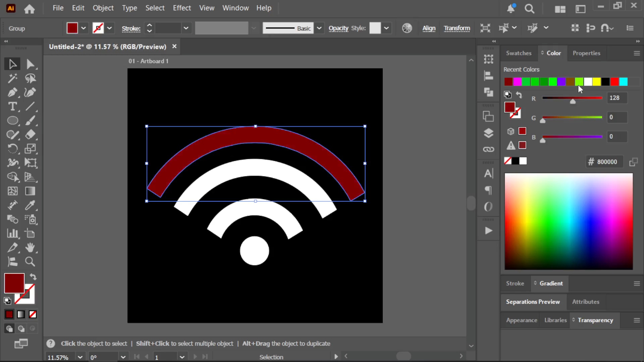Open the graphic Style dropdown
The height and width of the screenshot is (362, 644).
click(x=386, y=28)
